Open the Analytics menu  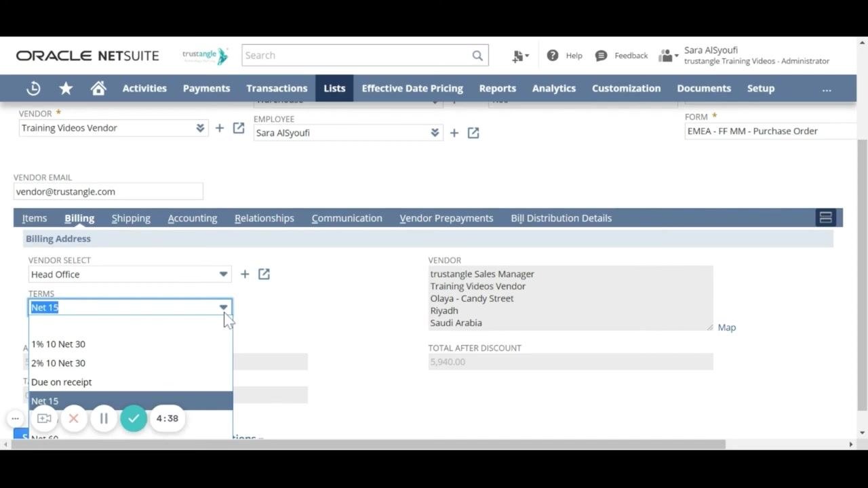click(554, 88)
